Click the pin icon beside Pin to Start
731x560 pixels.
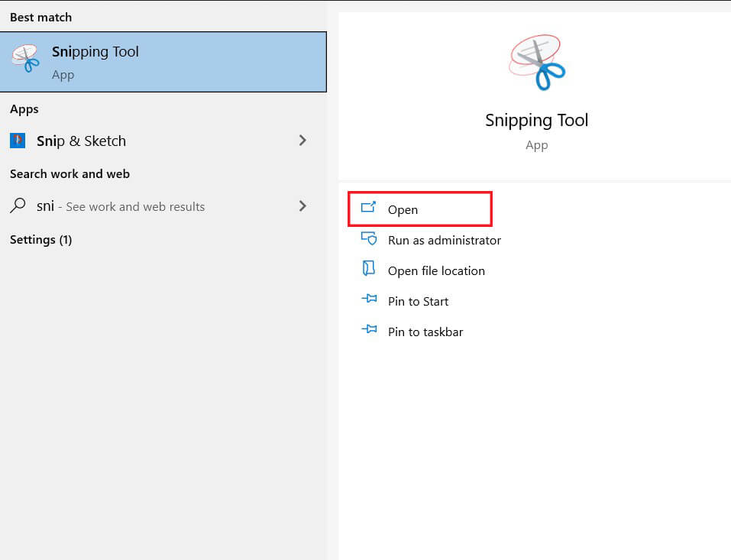tap(370, 300)
